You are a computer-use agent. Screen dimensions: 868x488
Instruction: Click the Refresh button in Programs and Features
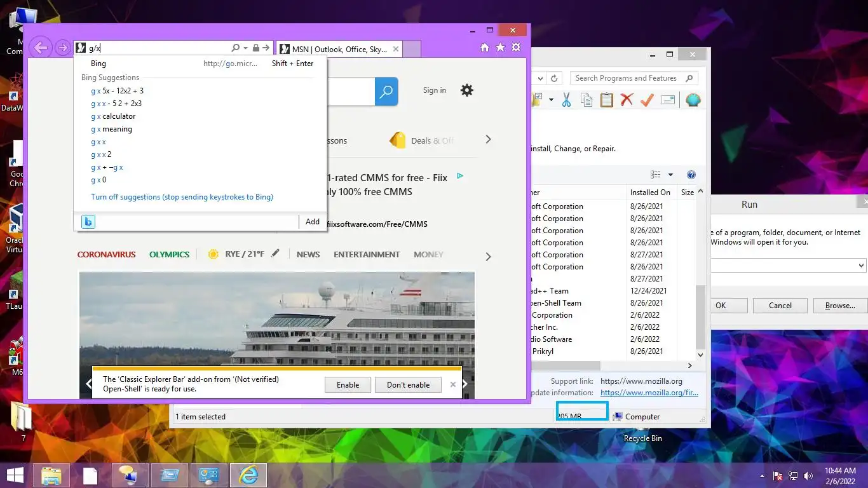(554, 78)
